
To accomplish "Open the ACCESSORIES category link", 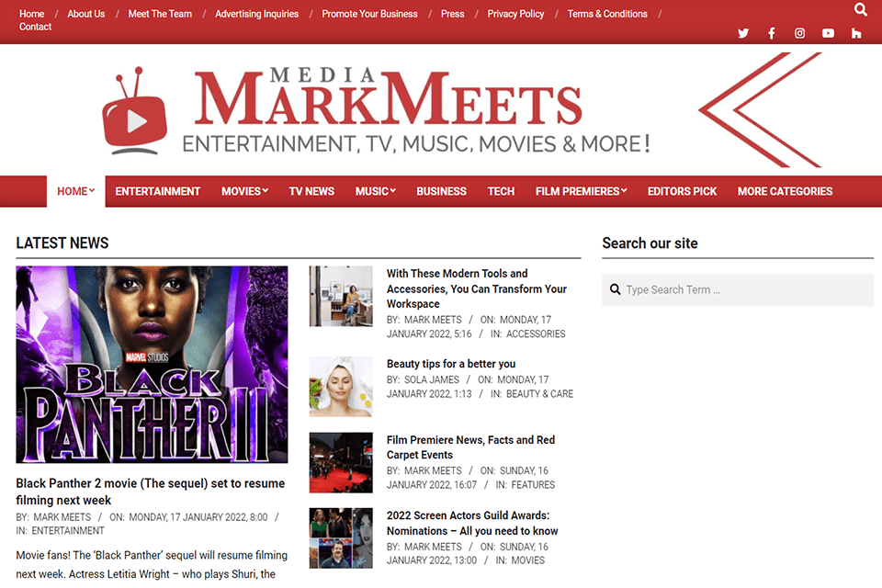I will [x=536, y=334].
